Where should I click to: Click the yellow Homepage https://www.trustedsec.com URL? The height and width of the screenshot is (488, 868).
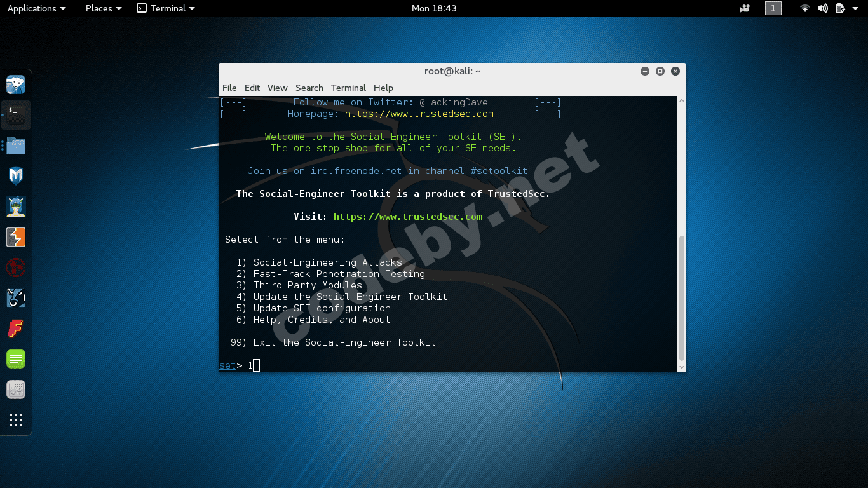click(419, 114)
